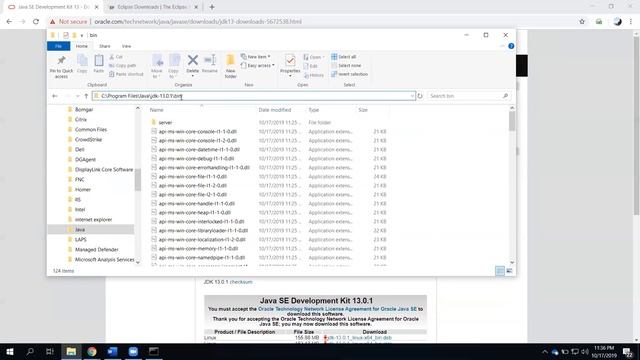The image size is (640, 360).
Task: Click the Windows Start button
Action: click(10, 351)
